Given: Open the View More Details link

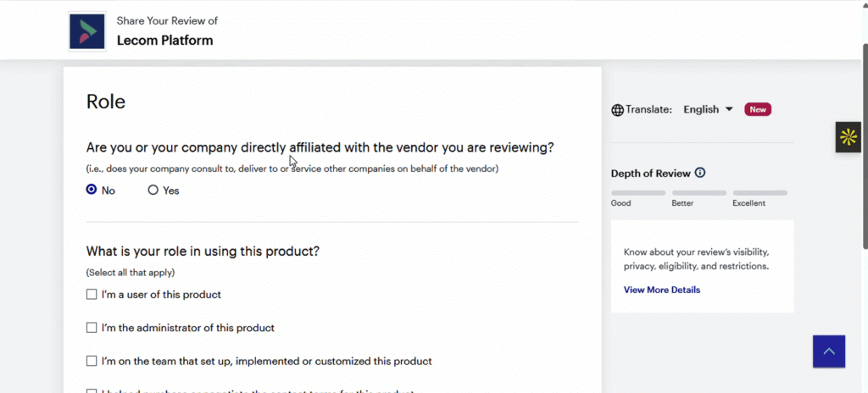Looking at the screenshot, I should (x=662, y=290).
